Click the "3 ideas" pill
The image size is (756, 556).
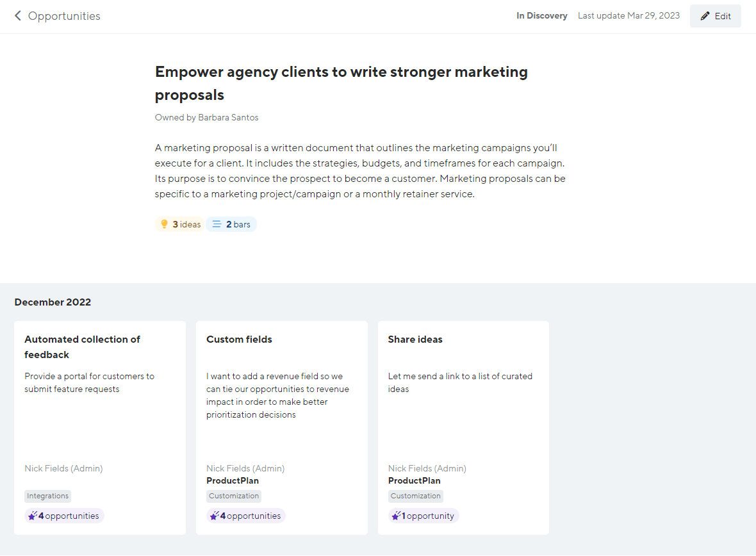coord(179,224)
